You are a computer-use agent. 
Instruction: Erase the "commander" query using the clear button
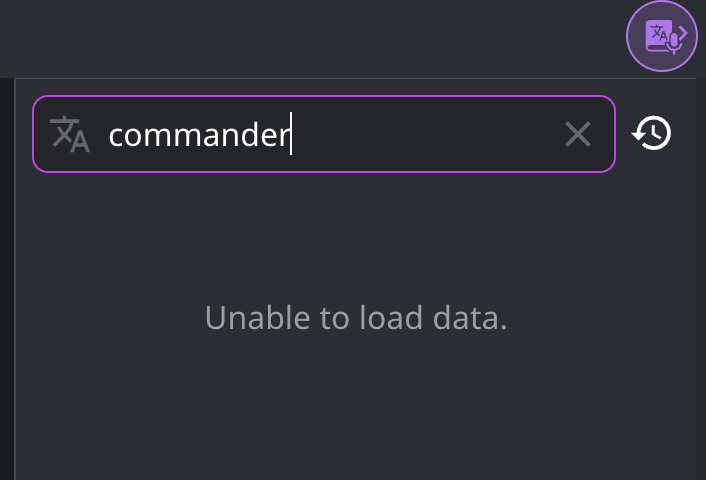[578, 134]
